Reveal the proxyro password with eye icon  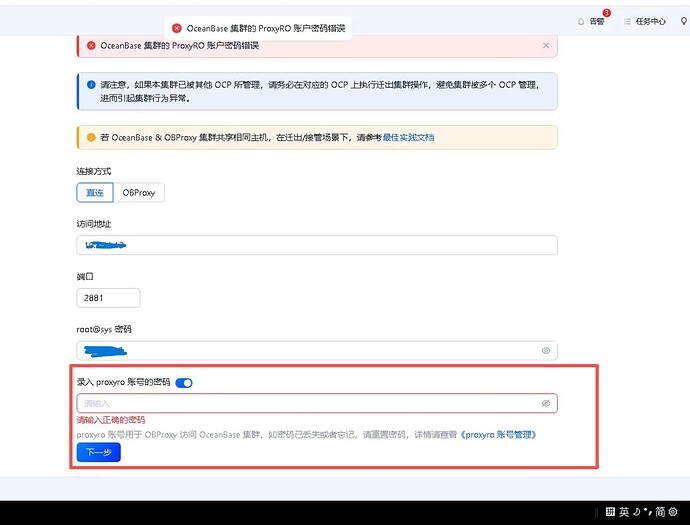click(546, 403)
